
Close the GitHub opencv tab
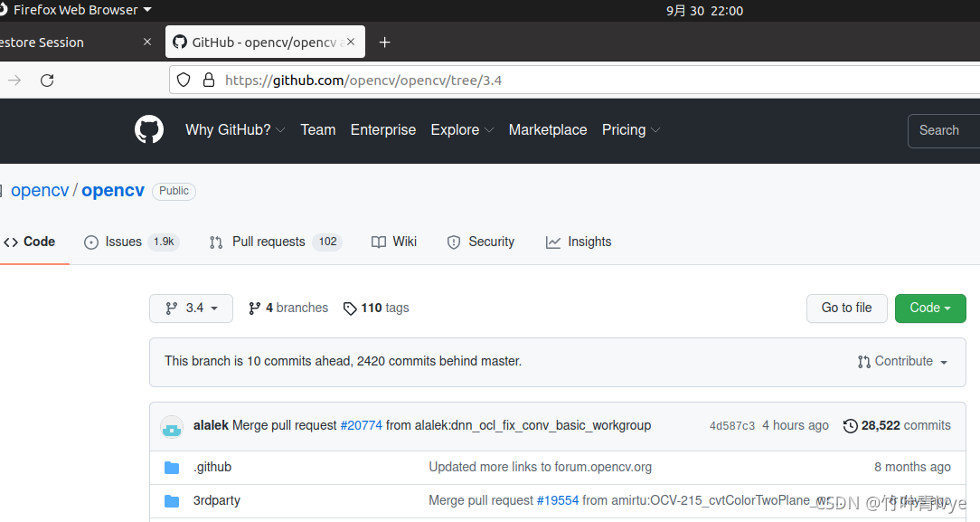pyautogui.click(x=351, y=42)
